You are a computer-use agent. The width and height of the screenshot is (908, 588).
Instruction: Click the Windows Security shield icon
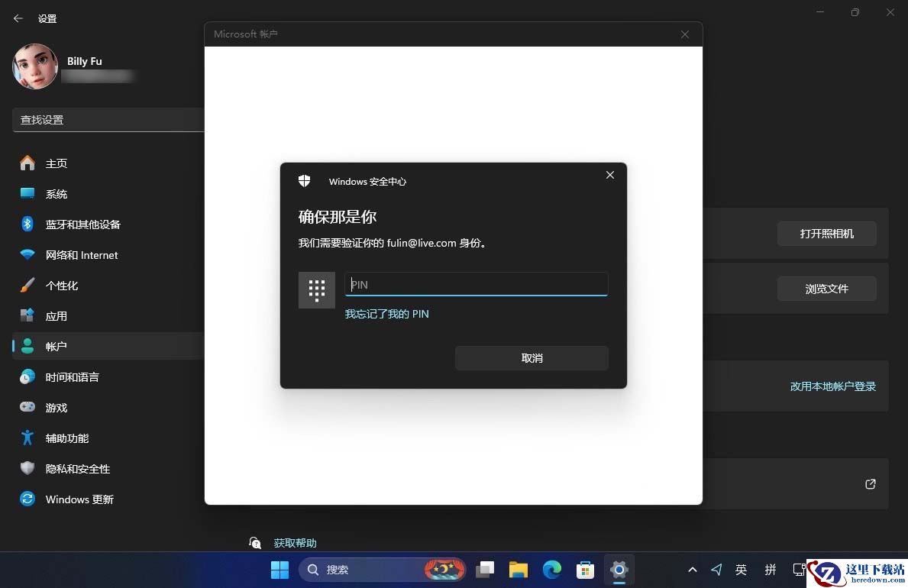click(304, 181)
